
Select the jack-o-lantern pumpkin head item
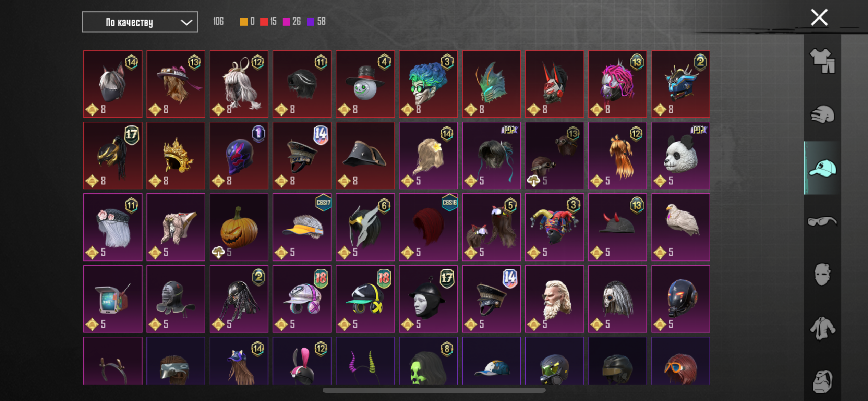coord(239,227)
